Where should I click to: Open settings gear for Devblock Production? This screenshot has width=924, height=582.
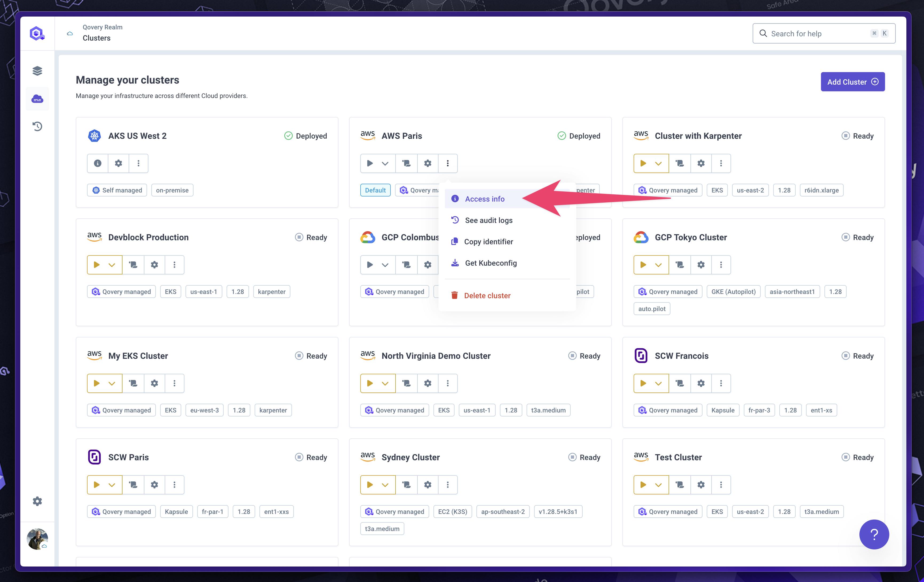154,265
